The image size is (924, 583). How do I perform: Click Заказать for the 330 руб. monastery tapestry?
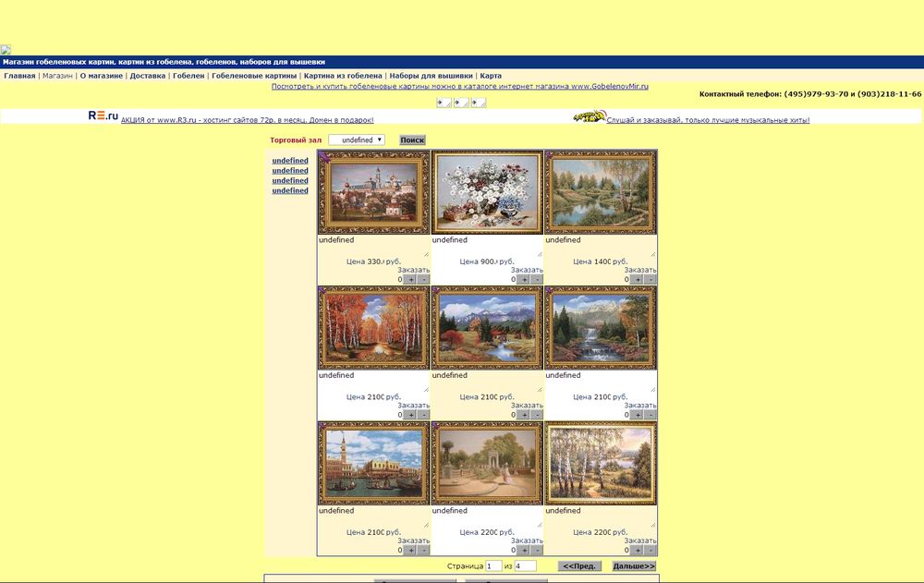[414, 270]
